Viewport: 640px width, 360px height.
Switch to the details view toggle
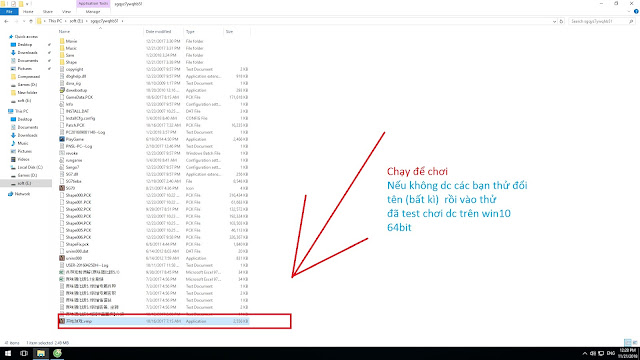(627, 343)
